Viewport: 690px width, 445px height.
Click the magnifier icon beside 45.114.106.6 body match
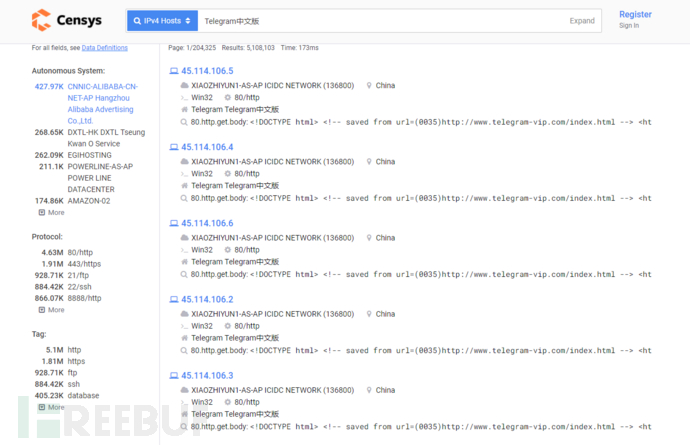[184, 274]
